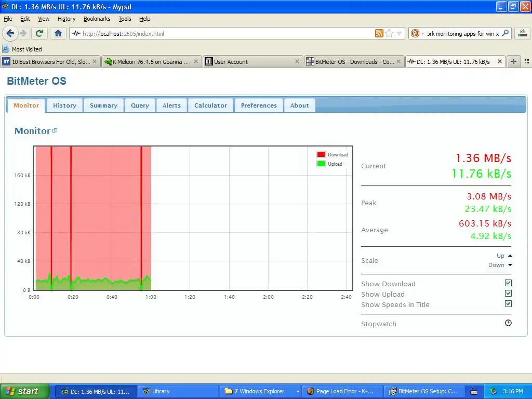Pop out the Monitor in new window icon
This screenshot has height=399, width=532.
click(x=55, y=130)
